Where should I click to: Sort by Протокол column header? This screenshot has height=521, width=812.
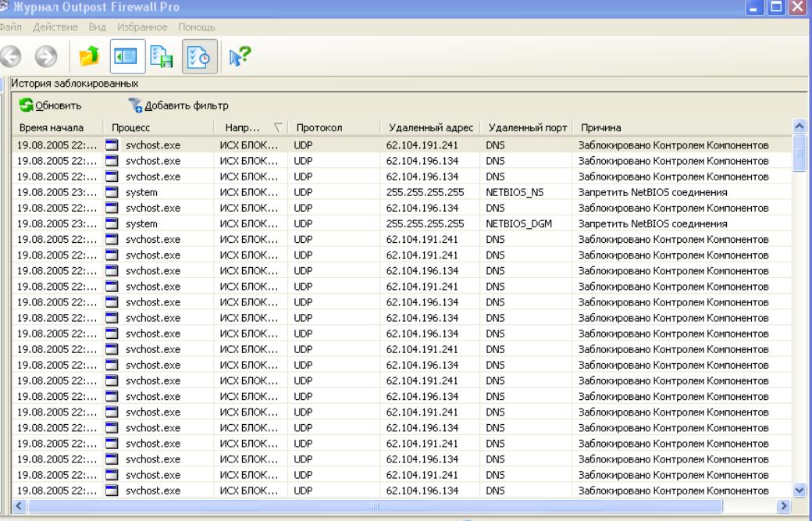coord(334,127)
